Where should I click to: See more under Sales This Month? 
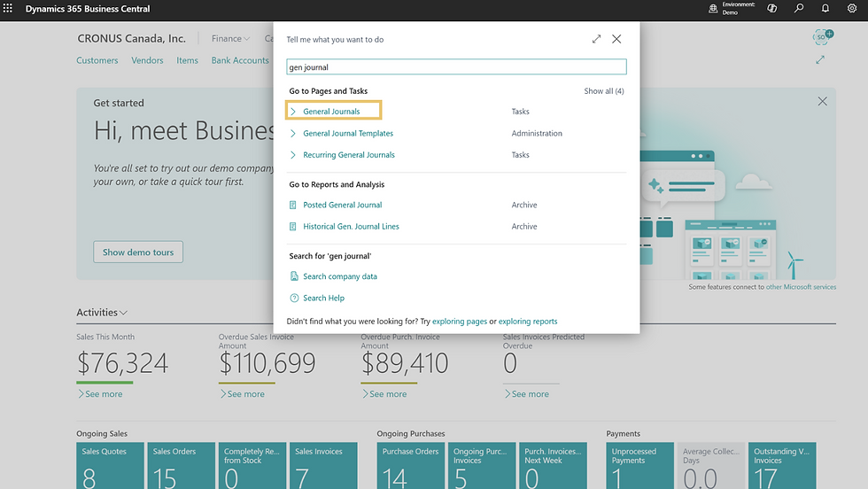click(x=100, y=393)
